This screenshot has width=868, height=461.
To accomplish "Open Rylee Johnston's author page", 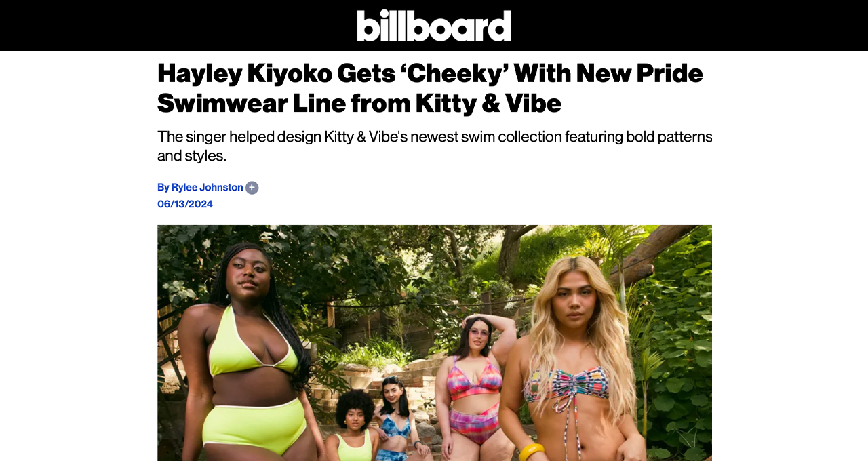I will click(x=208, y=187).
